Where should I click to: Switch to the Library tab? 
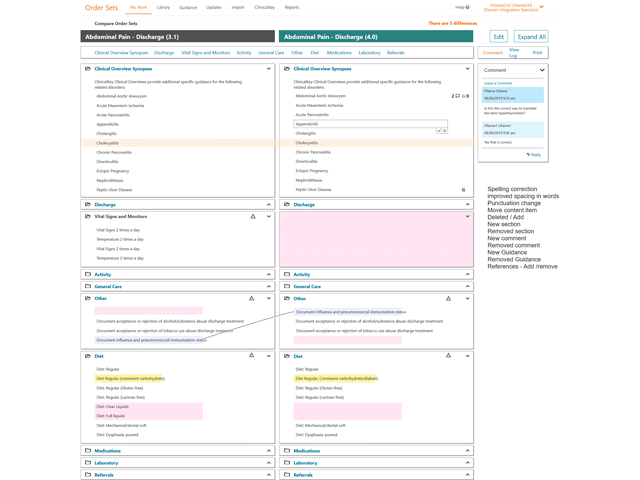[163, 7]
